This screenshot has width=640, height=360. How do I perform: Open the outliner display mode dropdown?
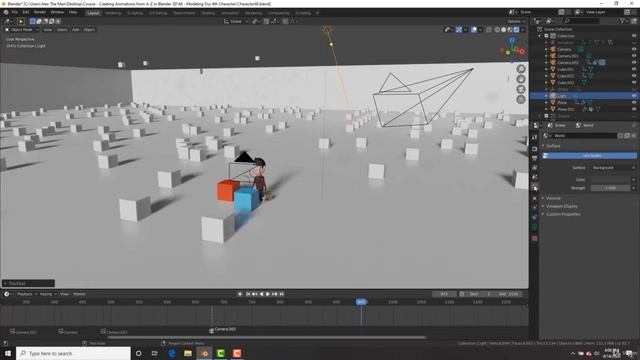click(x=539, y=21)
